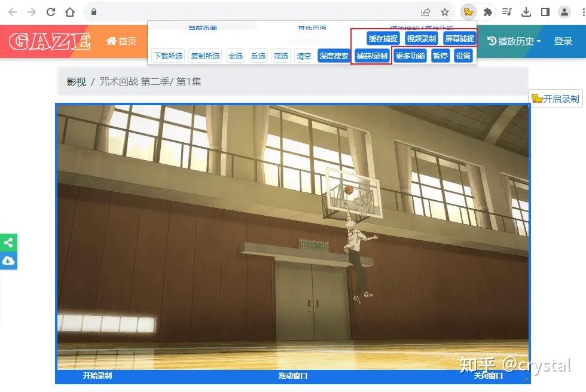Click 拖动窗口 bar on recording window
The height and width of the screenshot is (392, 586).
tap(292, 376)
